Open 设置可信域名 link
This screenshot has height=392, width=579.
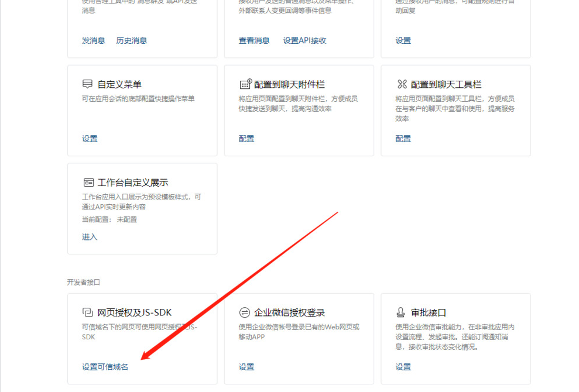tap(105, 367)
